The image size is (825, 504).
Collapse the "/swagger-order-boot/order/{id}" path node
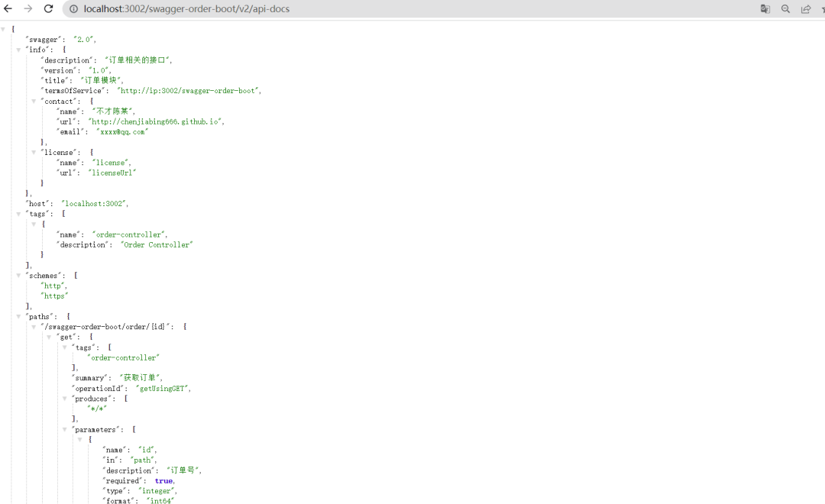[x=34, y=327]
